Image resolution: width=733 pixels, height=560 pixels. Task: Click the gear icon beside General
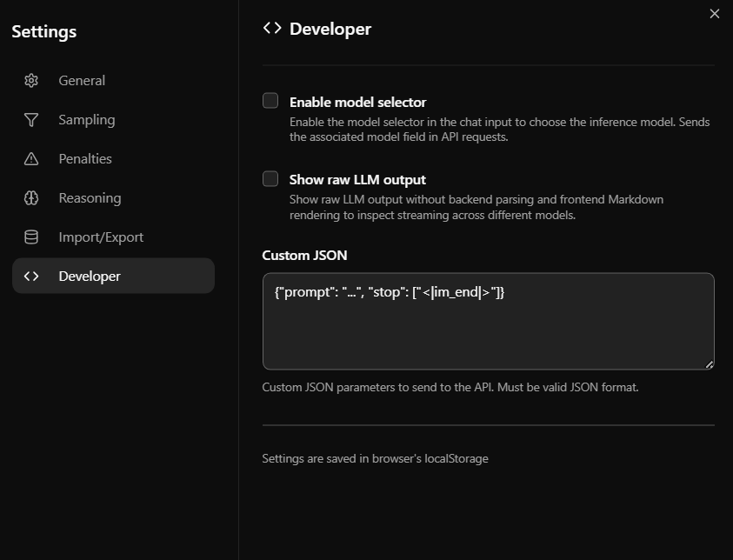[31, 81]
